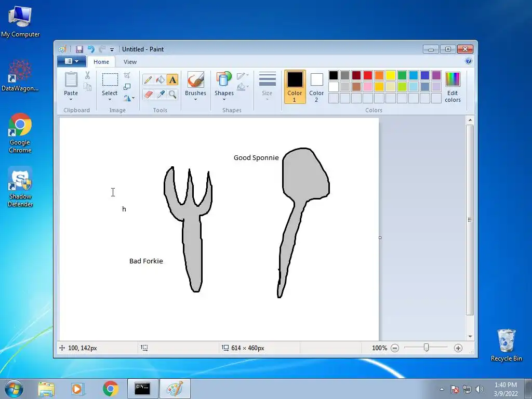Open the Recycle Bin icon

pyautogui.click(x=506, y=345)
